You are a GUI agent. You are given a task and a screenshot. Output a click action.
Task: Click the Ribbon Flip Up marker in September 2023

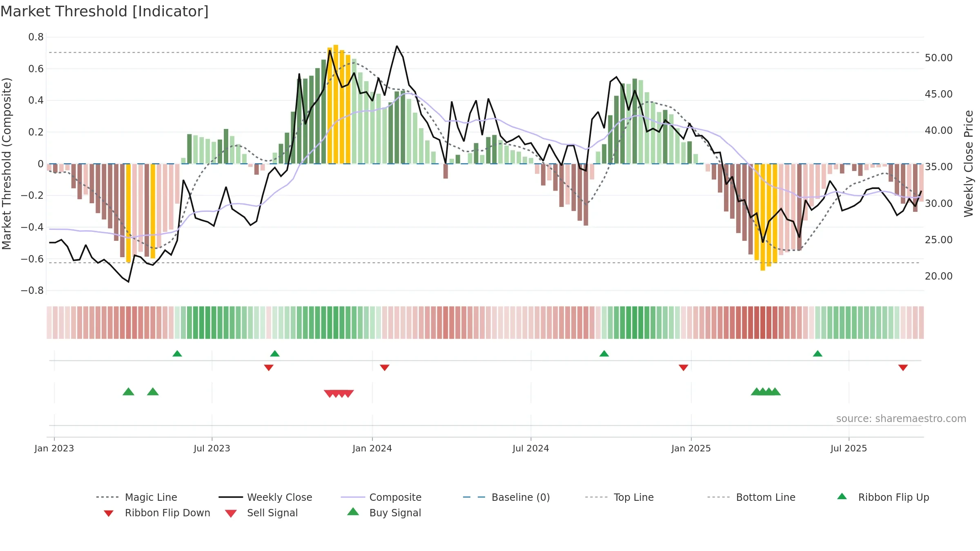(x=275, y=353)
